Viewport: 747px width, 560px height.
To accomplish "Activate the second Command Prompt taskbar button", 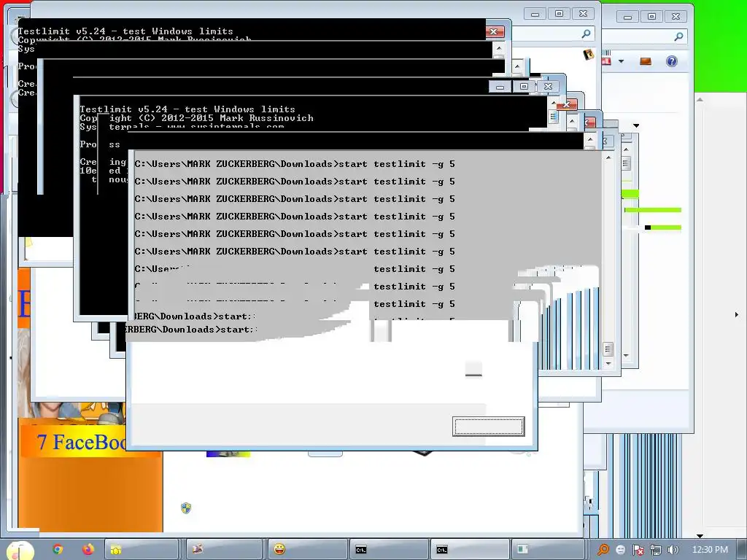I will (x=470, y=550).
